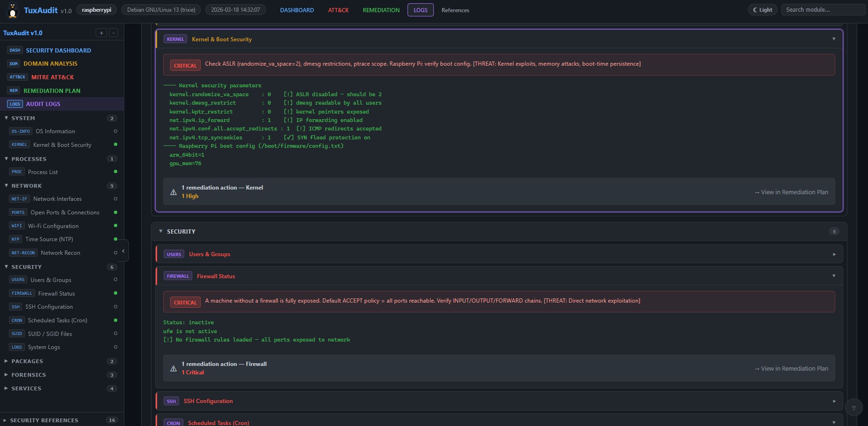
Task: Expand the SSH Configuration panel arrow
Action: 834,401
